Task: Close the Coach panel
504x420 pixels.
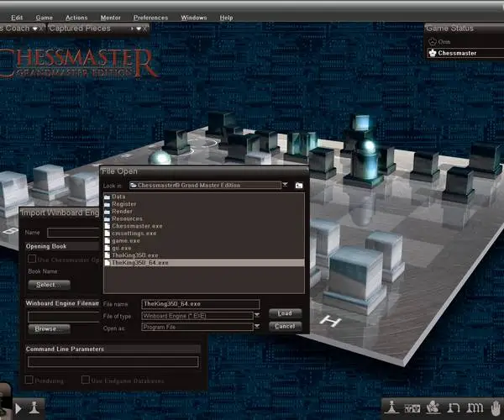Action: tap(41, 29)
